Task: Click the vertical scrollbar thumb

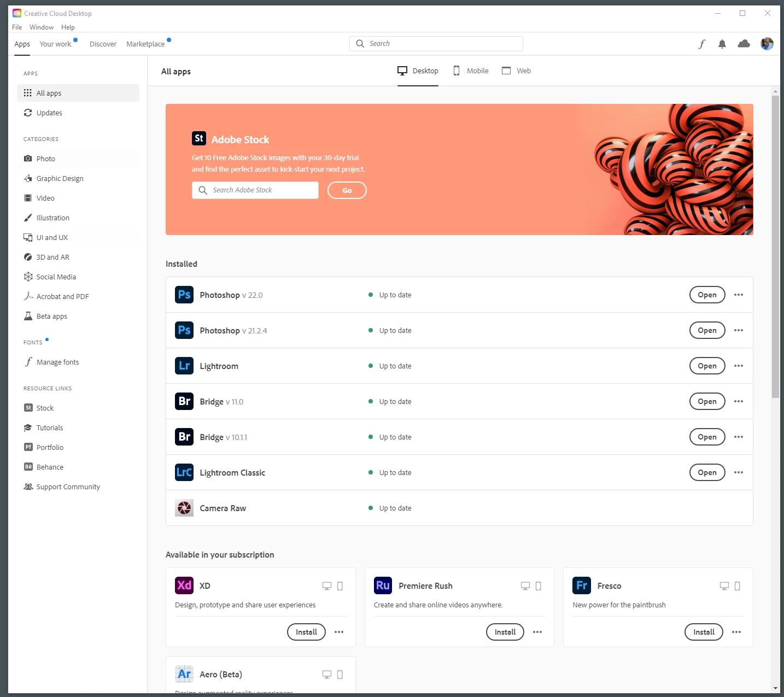Action: pos(775,247)
